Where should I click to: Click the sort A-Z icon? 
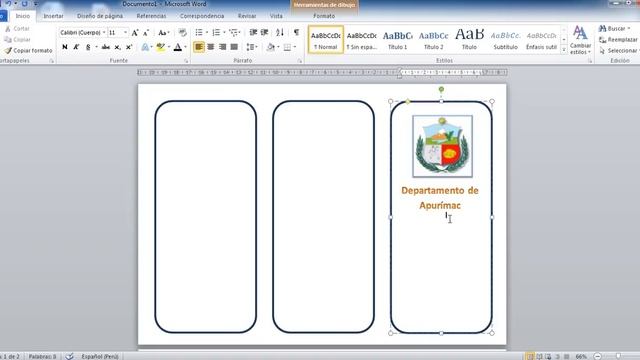pos(280,32)
